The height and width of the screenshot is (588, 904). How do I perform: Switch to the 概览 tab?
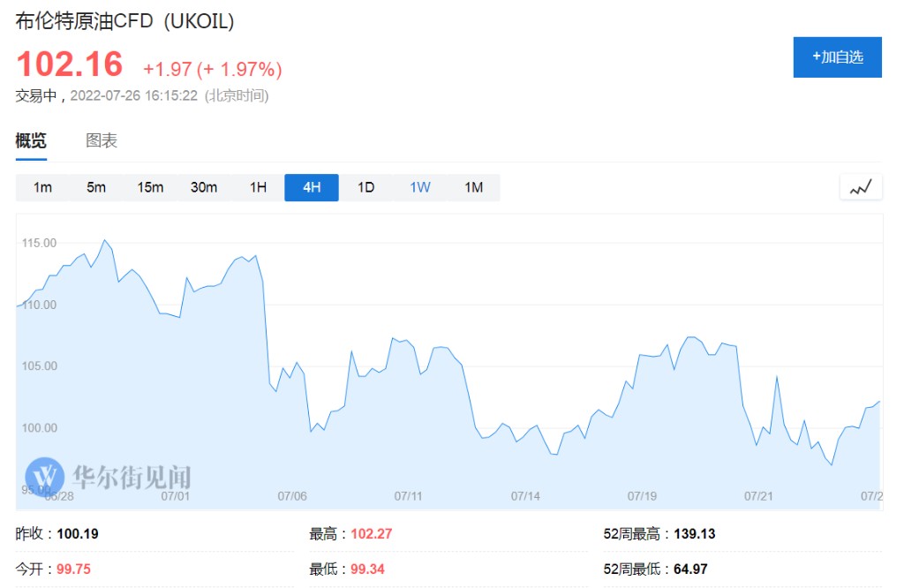tap(31, 140)
